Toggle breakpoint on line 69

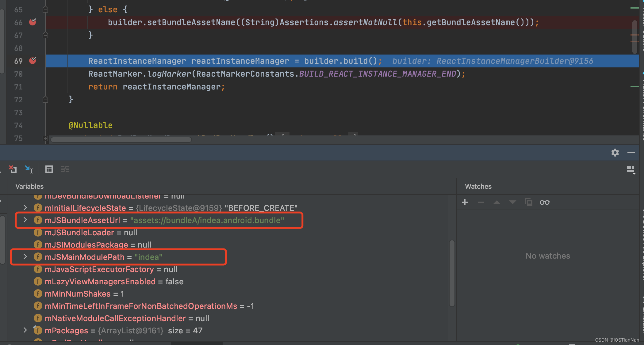[33, 61]
